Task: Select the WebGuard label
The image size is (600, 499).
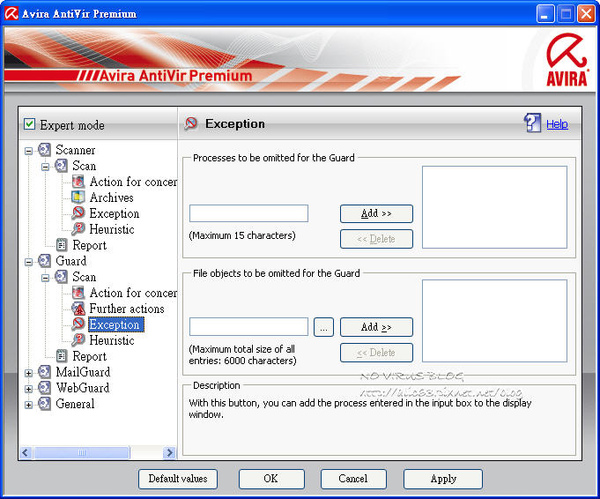Action: click(x=83, y=388)
